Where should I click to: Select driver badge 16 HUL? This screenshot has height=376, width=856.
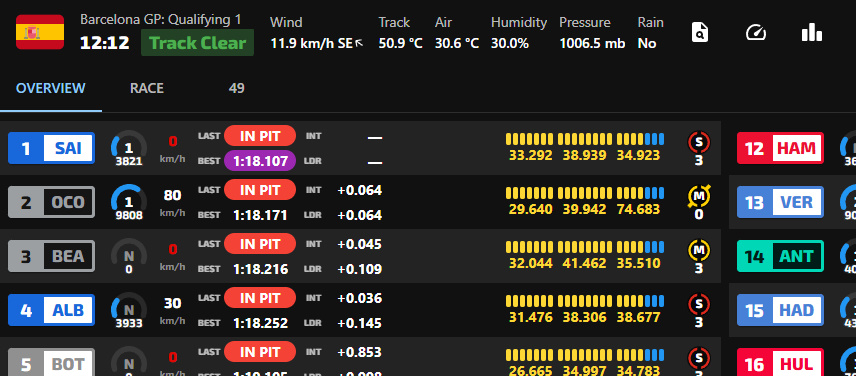[780, 362]
